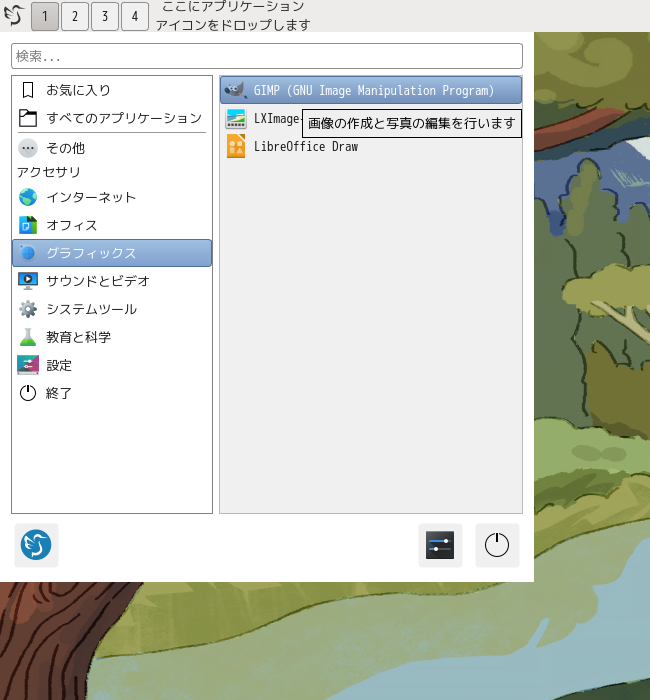Image resolution: width=650 pixels, height=700 pixels.
Task: Click the power button at menu bottom right
Action: (497, 545)
